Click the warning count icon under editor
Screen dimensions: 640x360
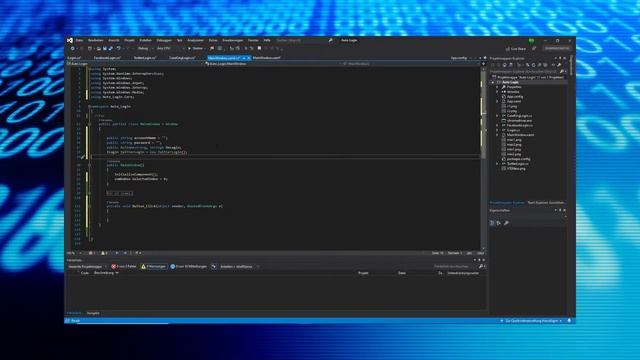click(103, 253)
